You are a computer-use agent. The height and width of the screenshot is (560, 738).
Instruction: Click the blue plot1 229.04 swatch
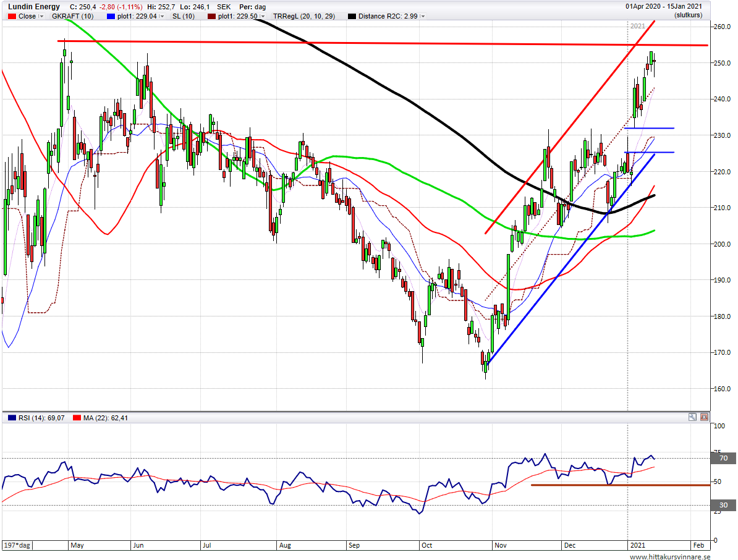(x=111, y=17)
